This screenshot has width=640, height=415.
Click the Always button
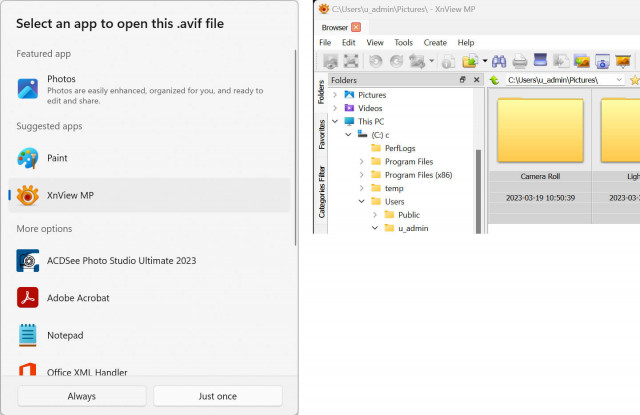point(82,396)
